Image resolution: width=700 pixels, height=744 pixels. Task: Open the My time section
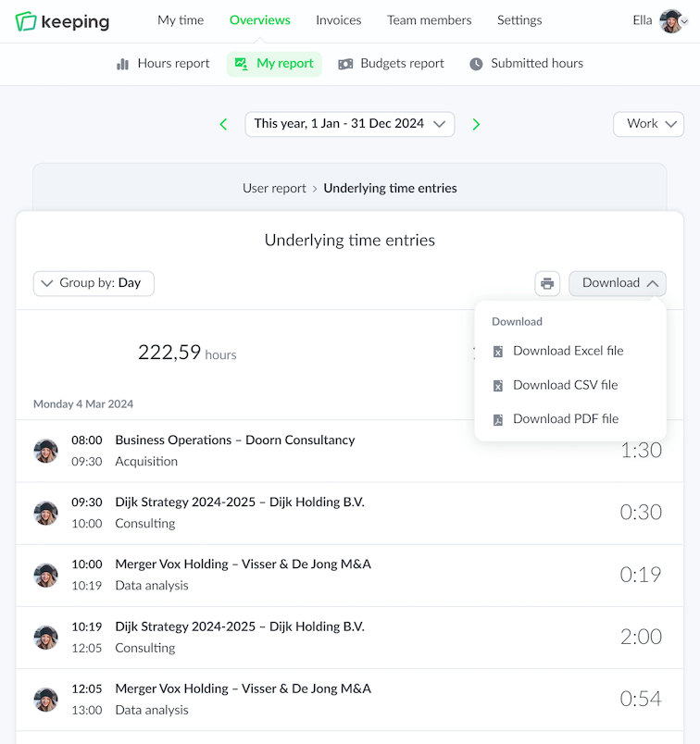click(181, 20)
